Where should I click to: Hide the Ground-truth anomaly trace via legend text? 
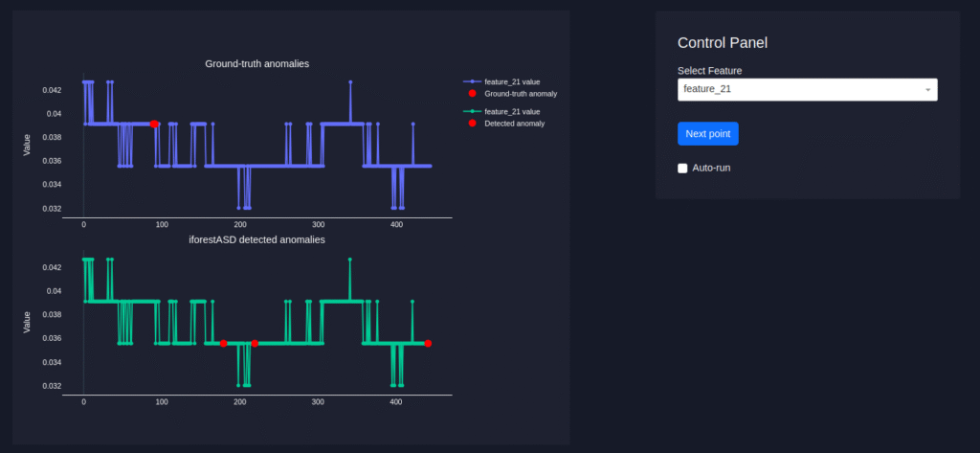coord(521,94)
